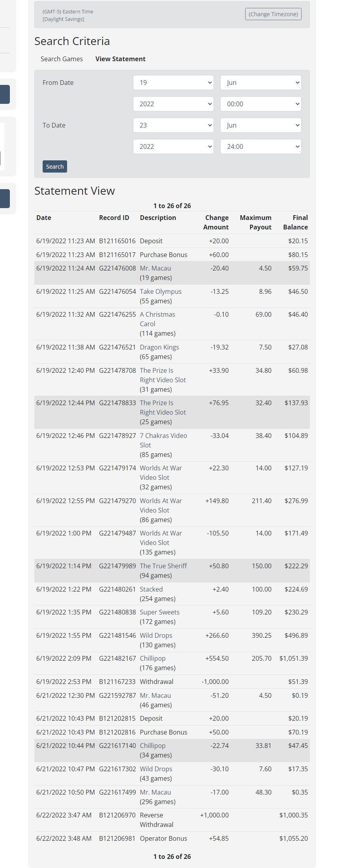Select the View Statement tab

pyautogui.click(x=120, y=59)
